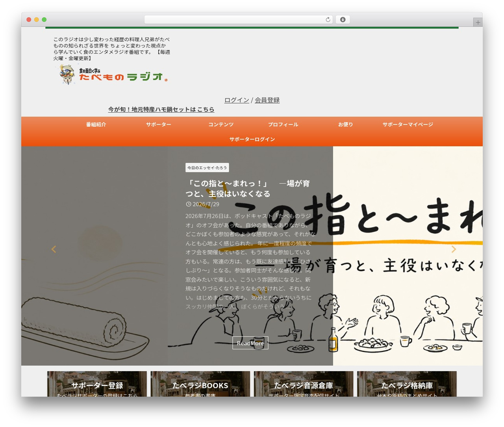Click the roll cake slide image
The height and width of the screenshot is (427, 504).
point(94,256)
